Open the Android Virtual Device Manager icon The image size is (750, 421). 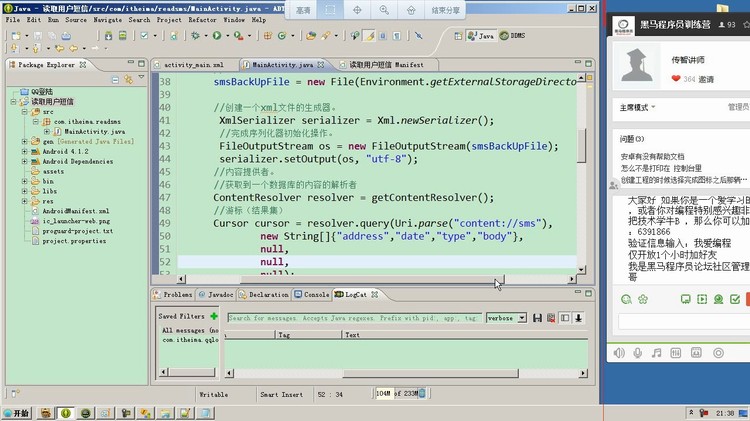[x=123, y=36]
